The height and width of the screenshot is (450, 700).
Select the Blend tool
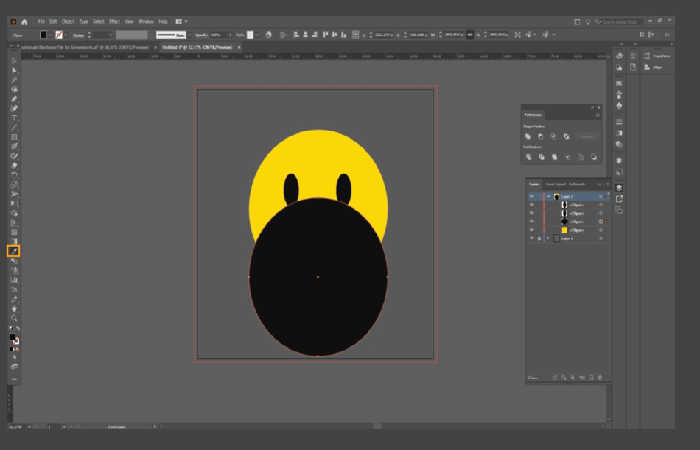tap(14, 261)
